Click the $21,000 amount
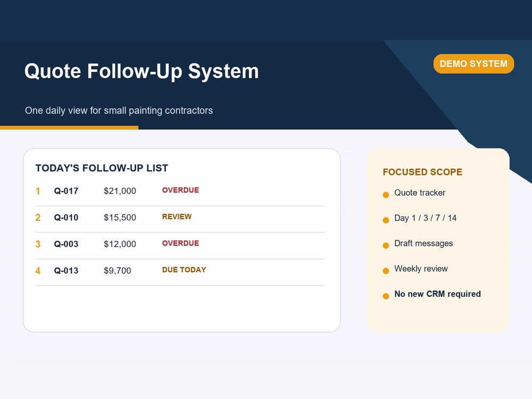The height and width of the screenshot is (399, 532). pyautogui.click(x=120, y=191)
